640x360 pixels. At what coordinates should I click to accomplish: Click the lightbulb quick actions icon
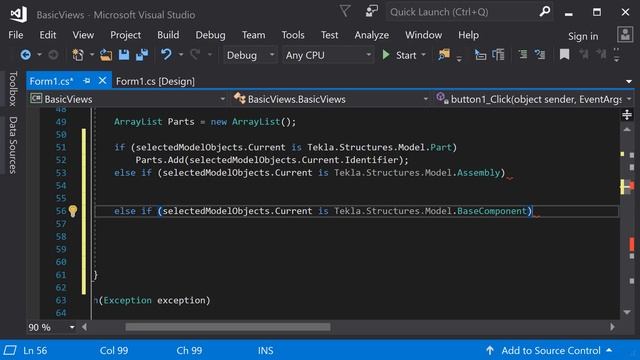73,211
